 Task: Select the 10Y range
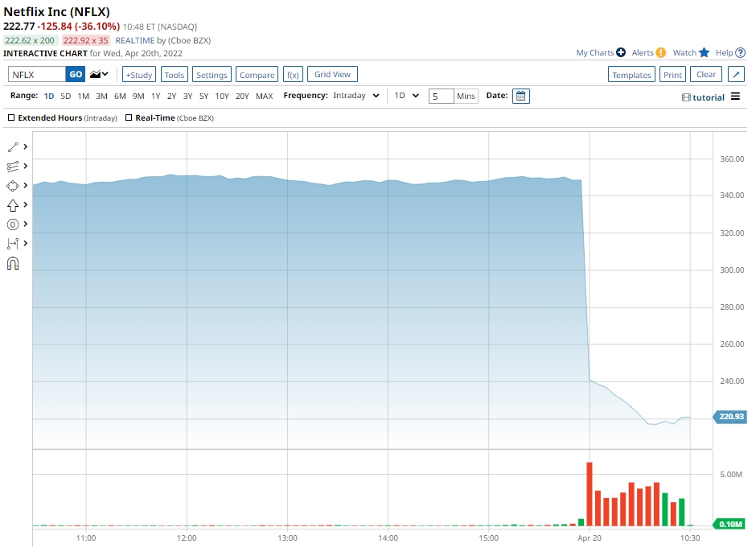(x=222, y=96)
